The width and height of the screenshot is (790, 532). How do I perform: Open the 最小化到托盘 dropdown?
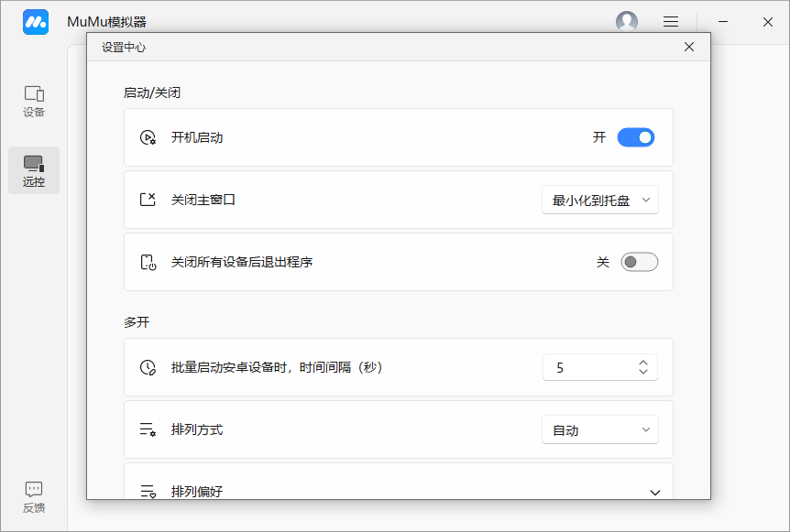click(600, 199)
